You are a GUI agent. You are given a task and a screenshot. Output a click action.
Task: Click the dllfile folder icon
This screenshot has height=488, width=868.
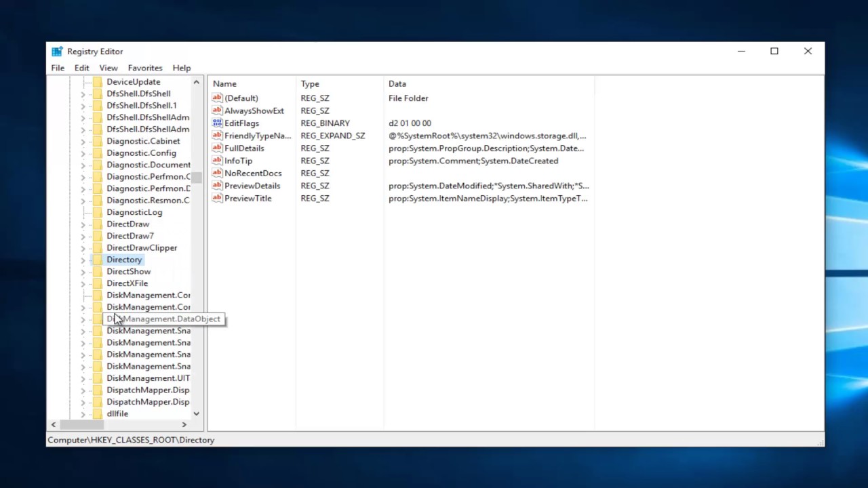pyautogui.click(x=97, y=413)
